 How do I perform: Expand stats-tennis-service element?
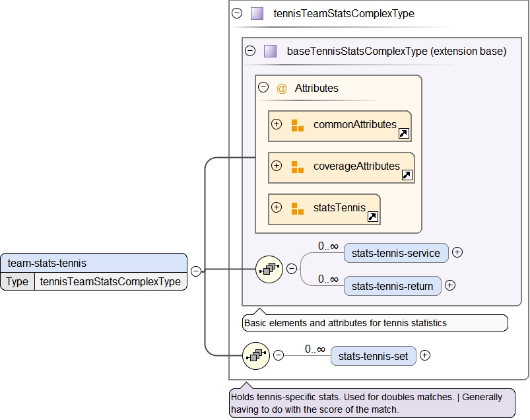point(457,252)
